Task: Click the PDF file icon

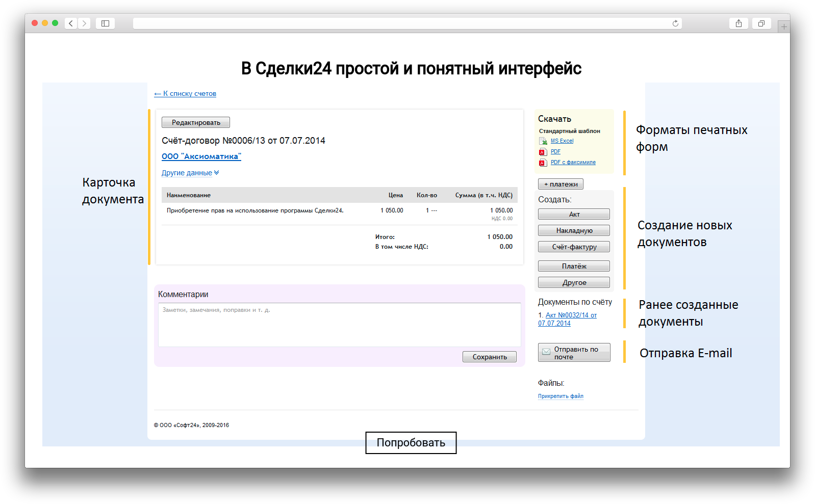Action: [x=543, y=152]
